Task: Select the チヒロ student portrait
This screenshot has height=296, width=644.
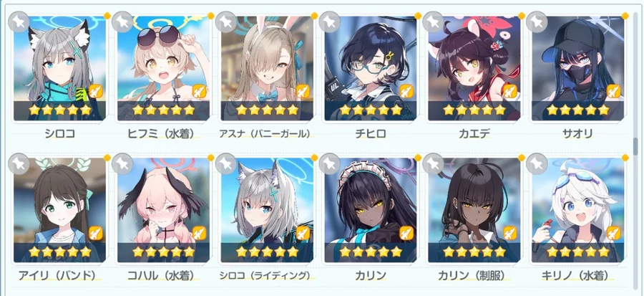Action: pyautogui.click(x=371, y=68)
